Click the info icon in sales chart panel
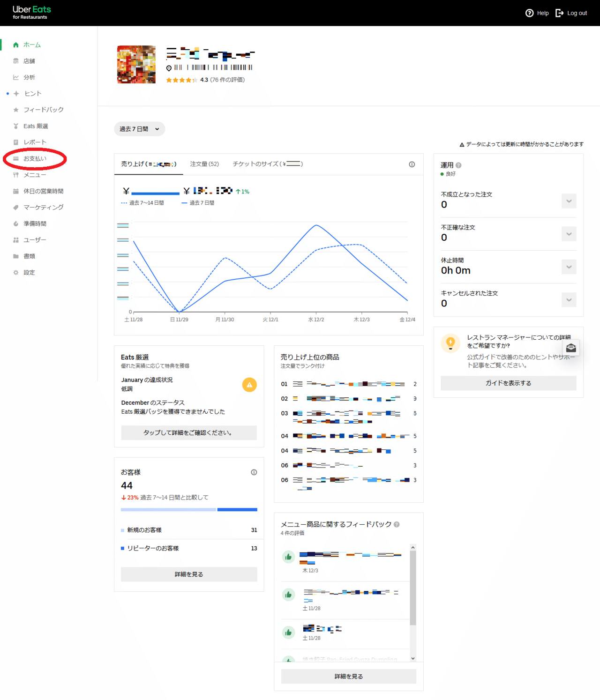Screen dimensions: 600x700 pyautogui.click(x=412, y=164)
